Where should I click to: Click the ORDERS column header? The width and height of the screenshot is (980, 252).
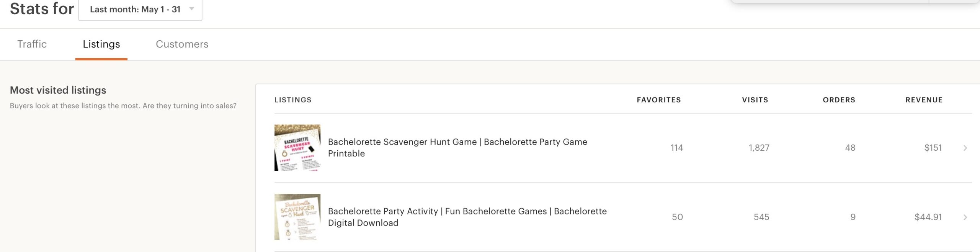tap(839, 100)
